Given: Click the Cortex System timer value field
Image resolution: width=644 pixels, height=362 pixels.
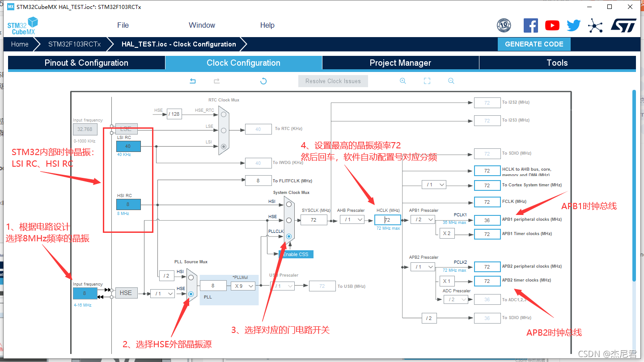Looking at the screenshot, I should click(487, 185).
